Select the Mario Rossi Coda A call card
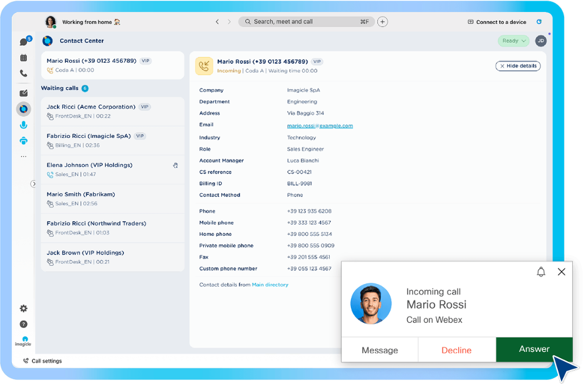Image resolution: width=588 pixels, height=385 pixels. pyautogui.click(x=112, y=65)
